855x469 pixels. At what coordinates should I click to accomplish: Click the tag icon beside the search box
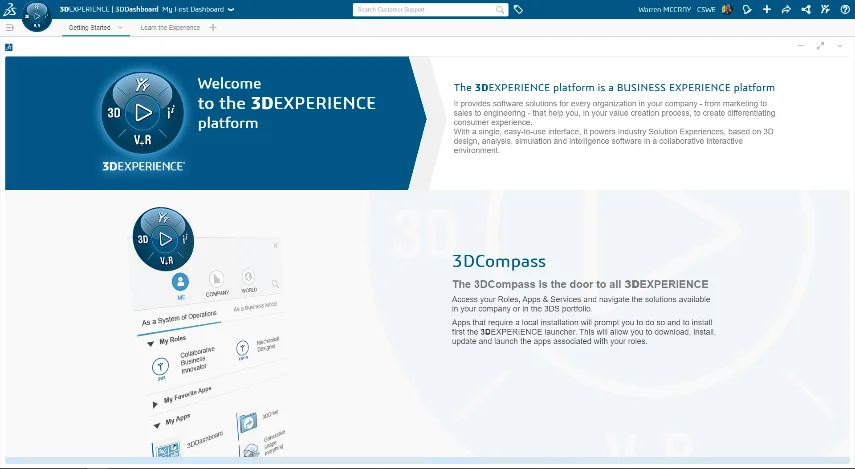(x=518, y=10)
